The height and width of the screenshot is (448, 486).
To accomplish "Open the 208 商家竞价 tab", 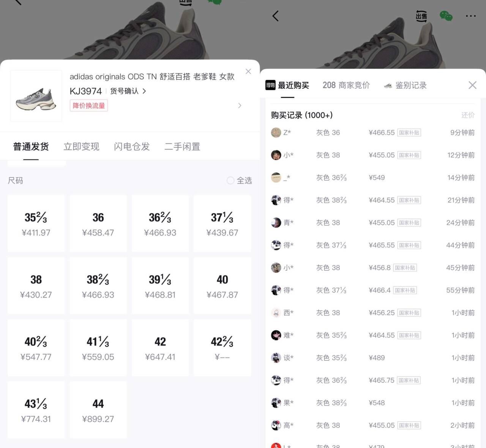I will point(346,85).
